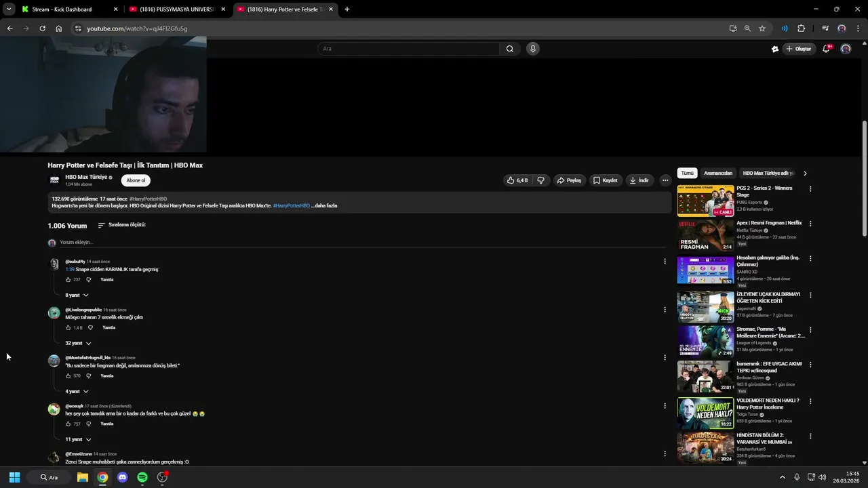
Task: Open the tab search dropdown arrow
Action: [x=8, y=9]
